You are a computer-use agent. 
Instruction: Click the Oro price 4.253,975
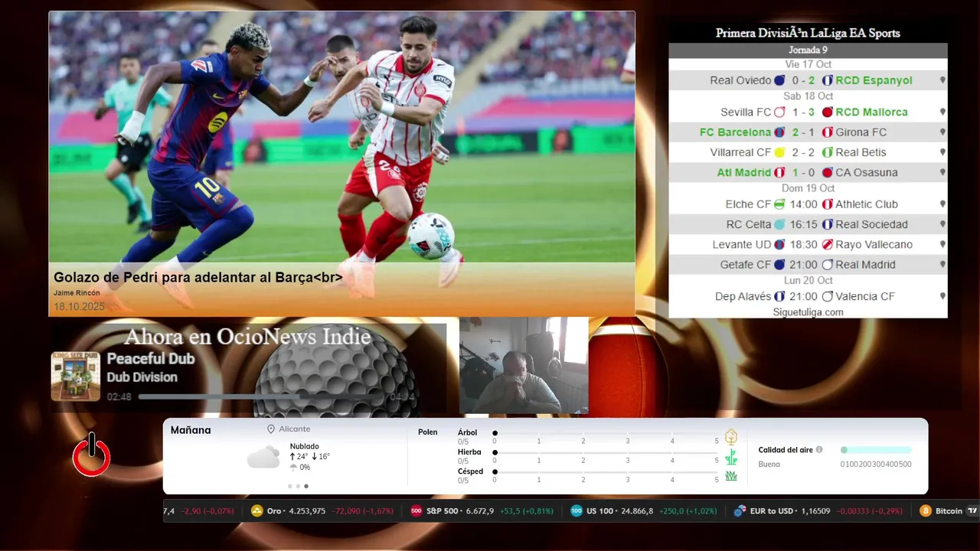pyautogui.click(x=307, y=510)
